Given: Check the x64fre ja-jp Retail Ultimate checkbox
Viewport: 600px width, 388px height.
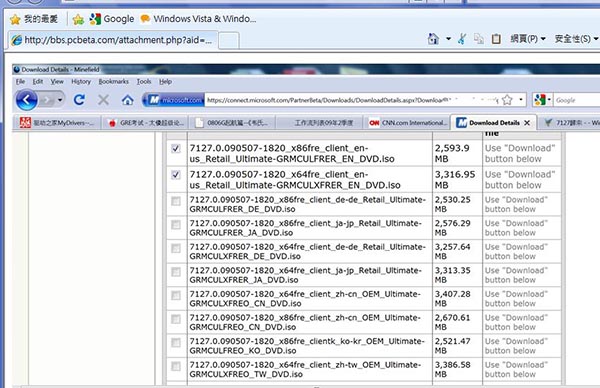Looking at the screenshot, I should [176, 272].
